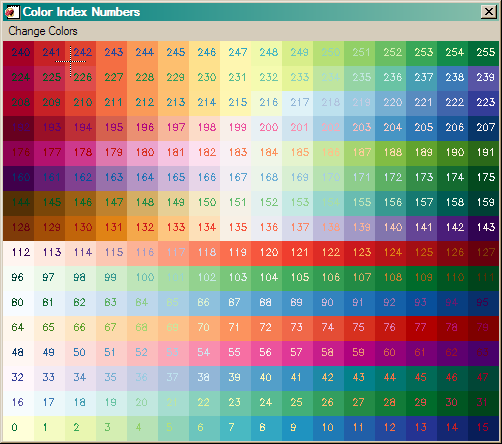Viewport: 502px width, 444px height.
Task: Select color swatch number 112
Action: tap(19, 253)
